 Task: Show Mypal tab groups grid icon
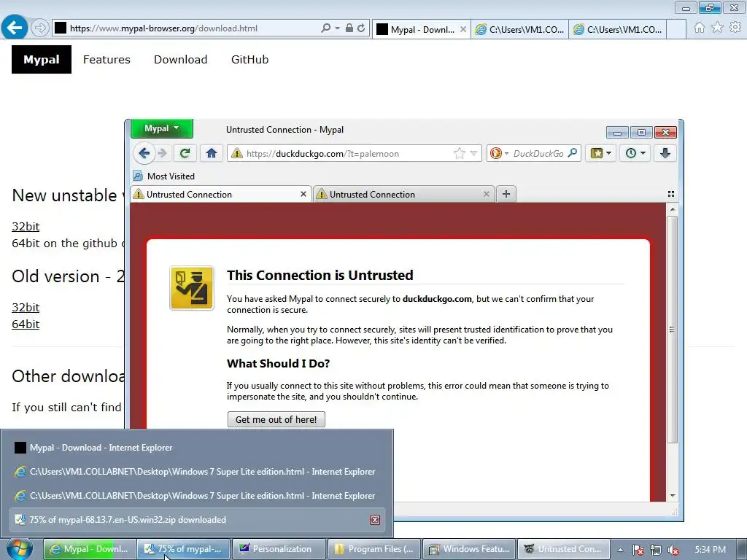coord(671,194)
